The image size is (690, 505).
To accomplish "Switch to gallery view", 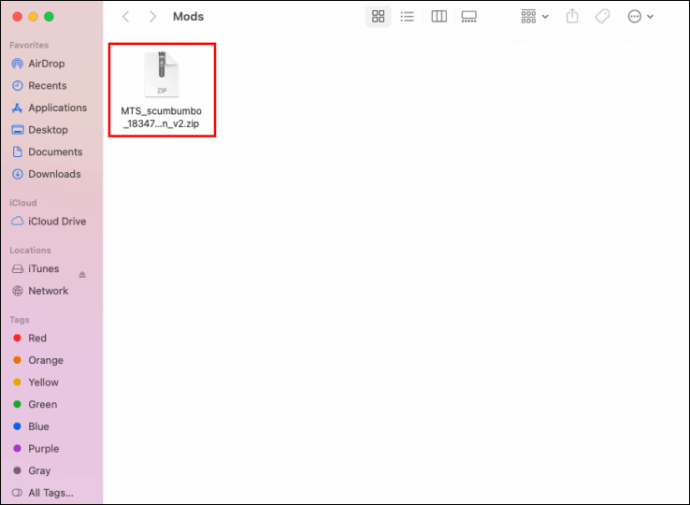I will click(x=469, y=17).
